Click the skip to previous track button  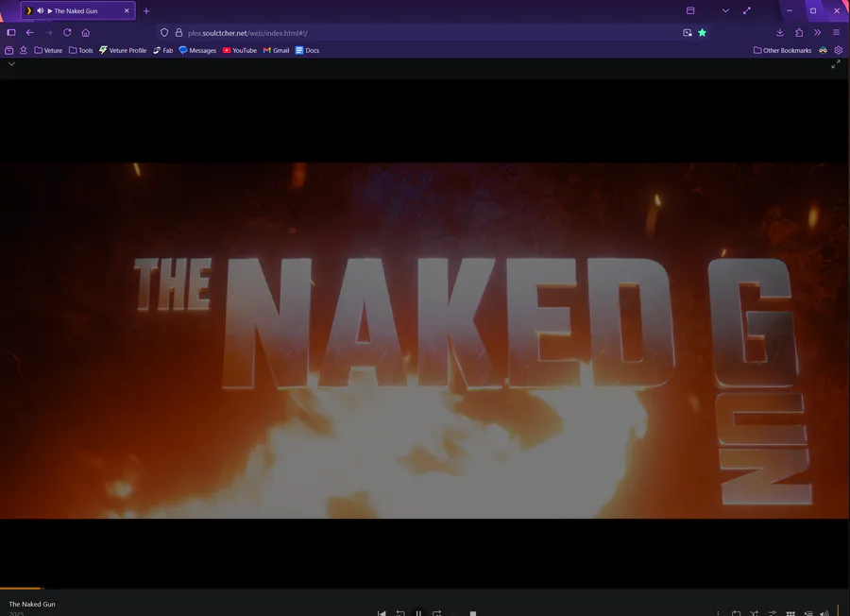pyautogui.click(x=382, y=613)
